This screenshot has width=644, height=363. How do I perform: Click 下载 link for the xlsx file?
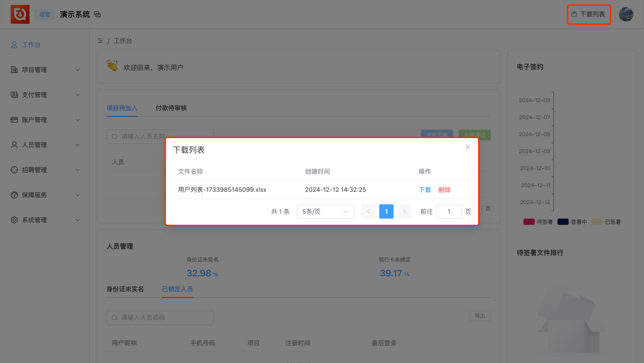425,189
